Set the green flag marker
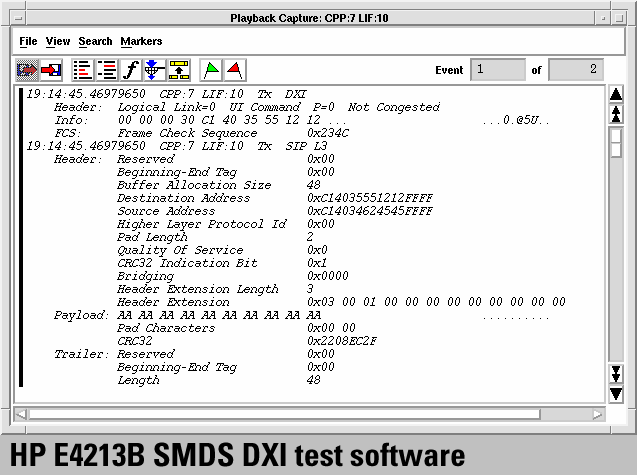This screenshot has width=637, height=475. click(211, 70)
